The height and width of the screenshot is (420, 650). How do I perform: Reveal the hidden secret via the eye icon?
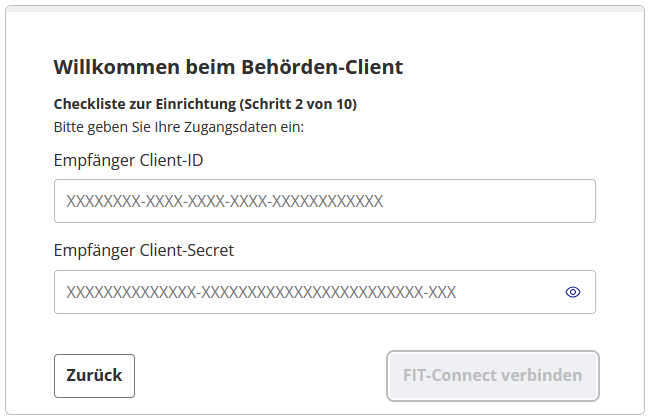(x=573, y=292)
